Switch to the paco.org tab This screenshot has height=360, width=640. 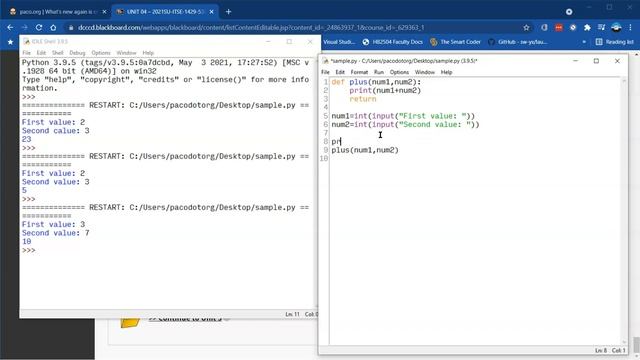tap(57, 12)
